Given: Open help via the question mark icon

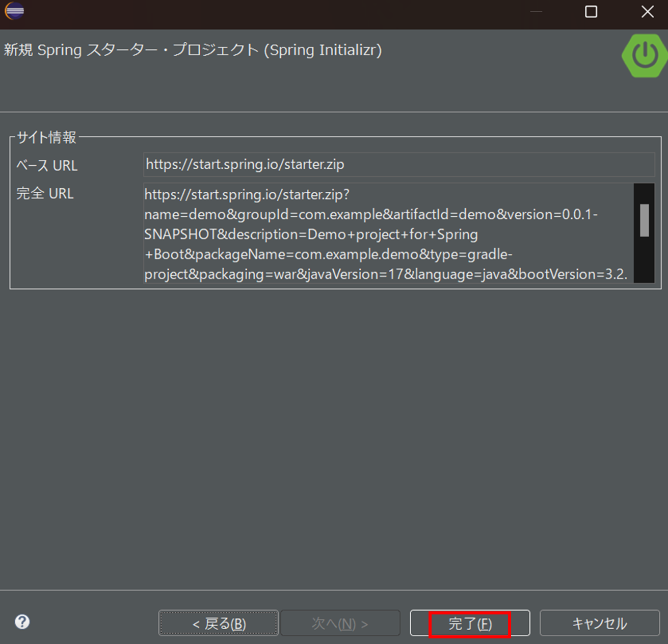Looking at the screenshot, I should click(x=21, y=622).
